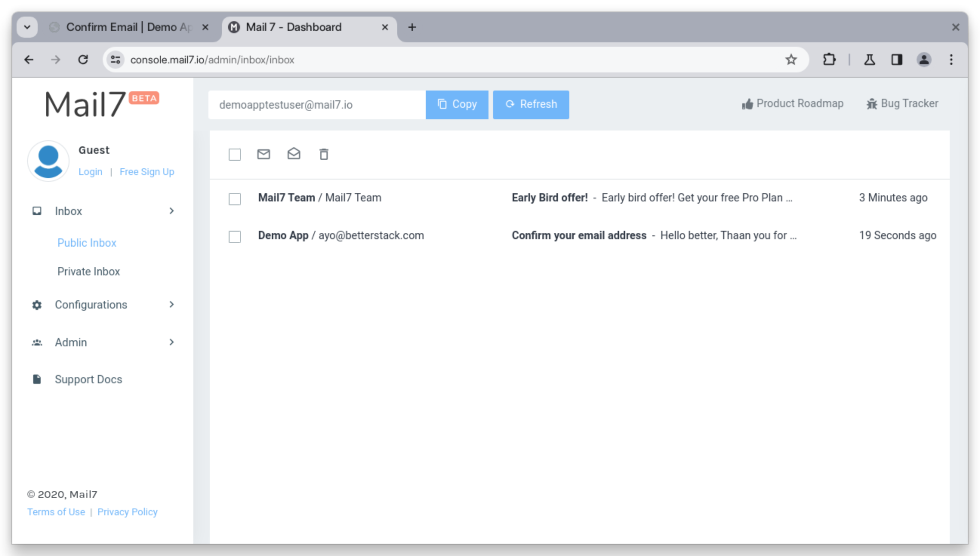The width and height of the screenshot is (980, 556).
Task: Bookmark this page with the star icon
Action: pos(790,60)
